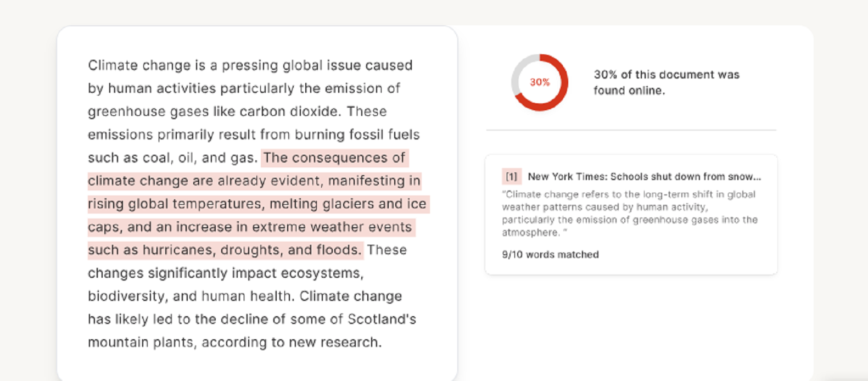Click highlighted line "caps, and an increase in extreme"
This screenshot has width=868, height=381.
250,227
